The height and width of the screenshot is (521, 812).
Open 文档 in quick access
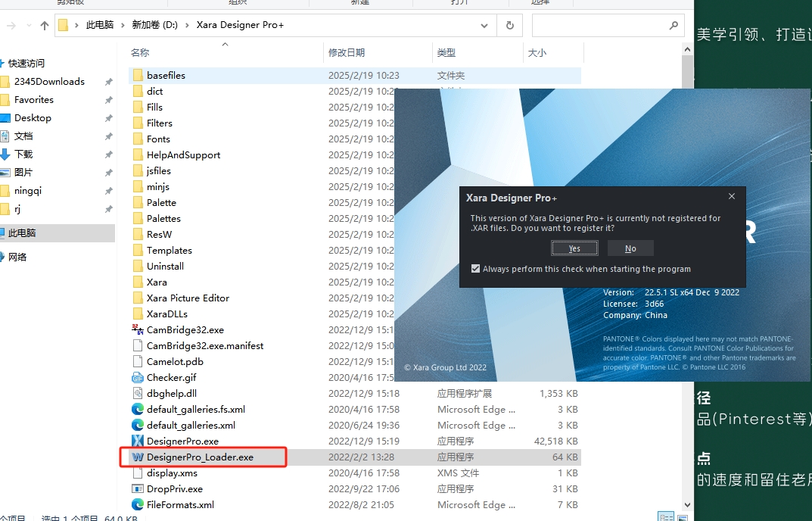click(x=23, y=136)
